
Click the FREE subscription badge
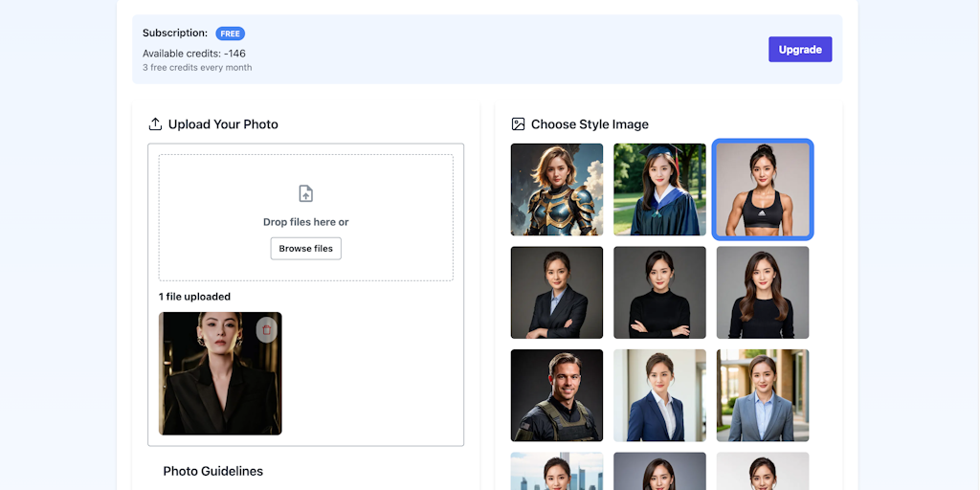[x=230, y=33]
